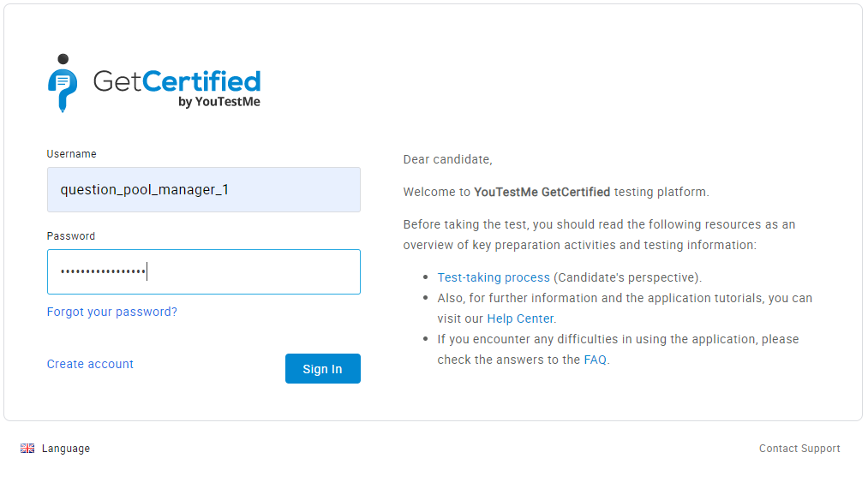868x500 pixels.
Task: Focus the Username input field
Action: coord(203,190)
